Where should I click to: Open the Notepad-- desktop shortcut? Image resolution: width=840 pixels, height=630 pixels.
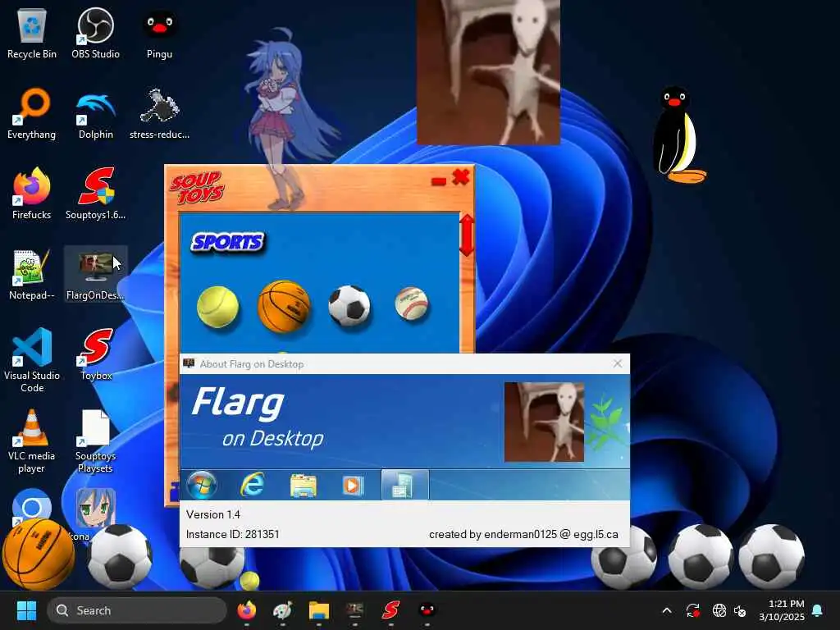click(32, 274)
